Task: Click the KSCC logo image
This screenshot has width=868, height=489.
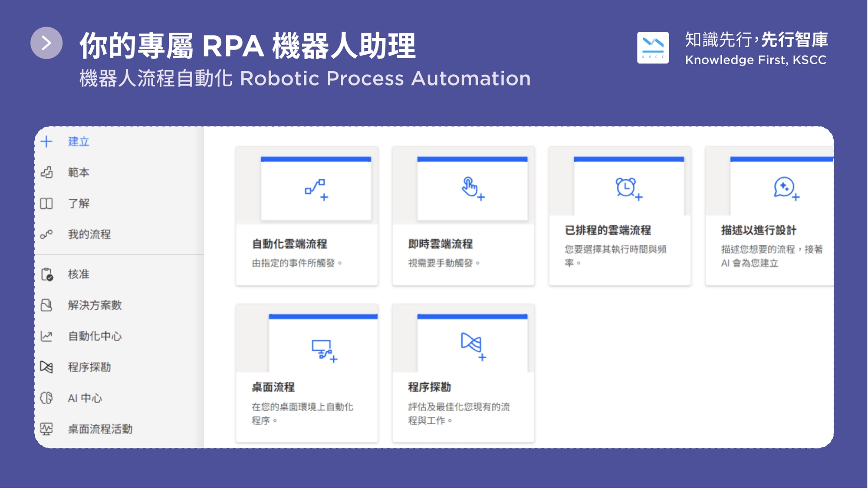Action: point(653,48)
